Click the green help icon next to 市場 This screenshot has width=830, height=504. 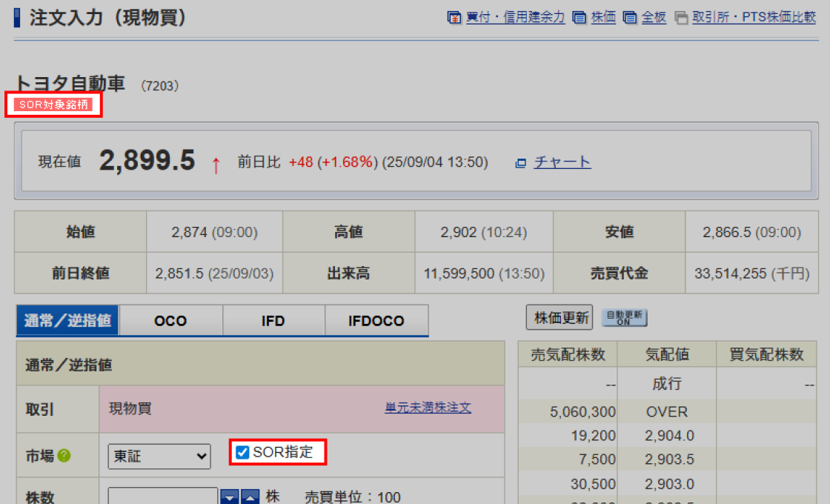(x=64, y=456)
